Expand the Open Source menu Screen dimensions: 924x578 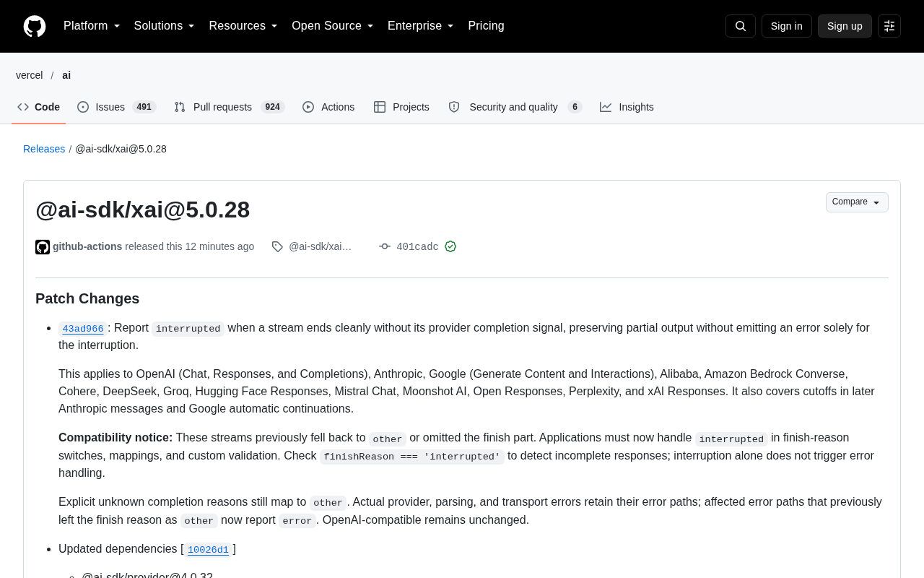coord(333,26)
